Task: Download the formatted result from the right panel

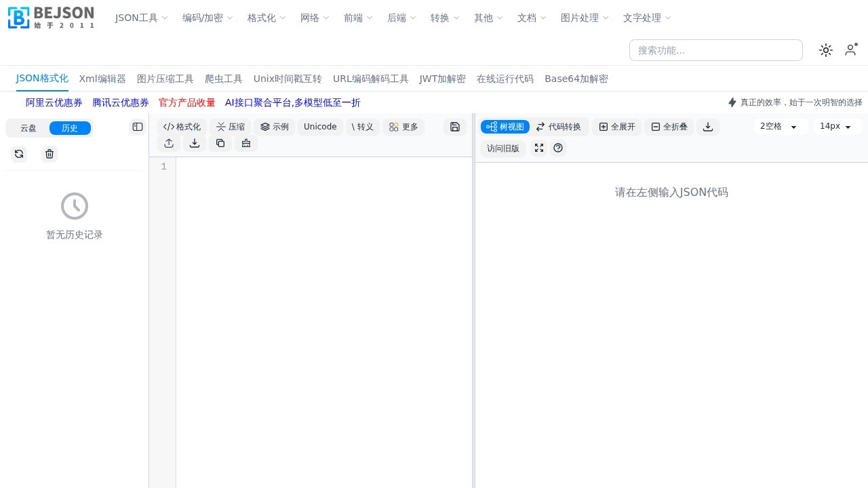Action: [x=708, y=127]
